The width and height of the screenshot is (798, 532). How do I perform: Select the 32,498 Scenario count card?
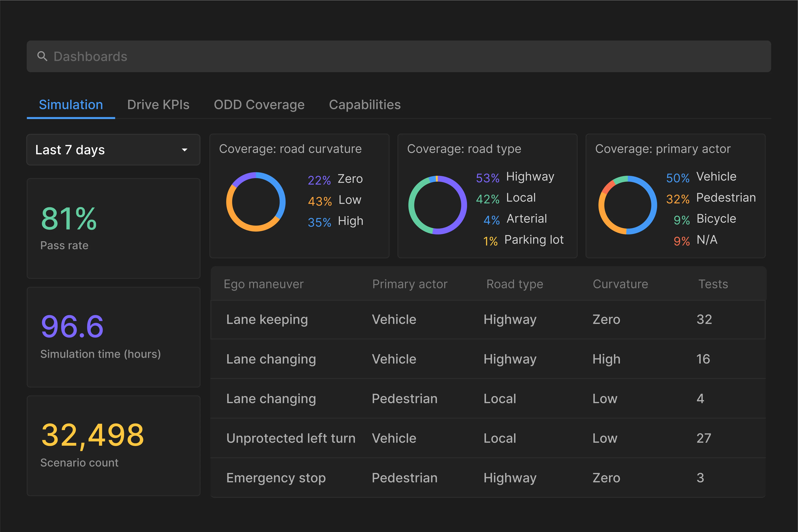tap(113, 445)
